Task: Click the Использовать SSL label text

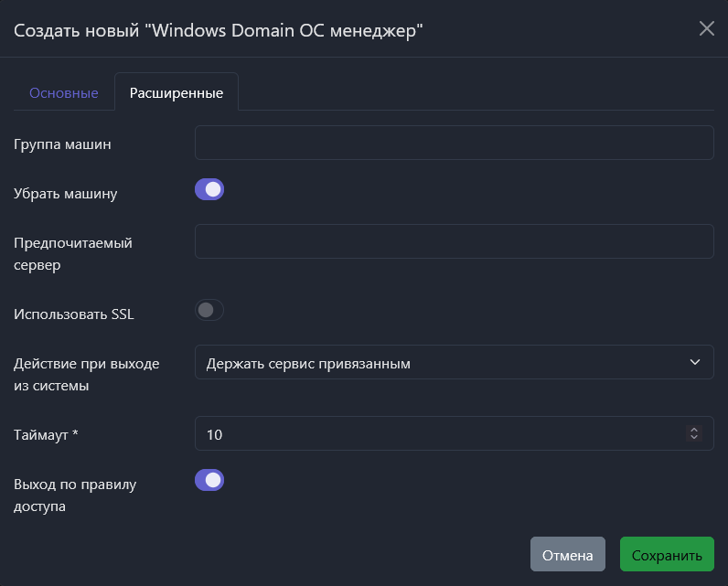Action: [74, 314]
